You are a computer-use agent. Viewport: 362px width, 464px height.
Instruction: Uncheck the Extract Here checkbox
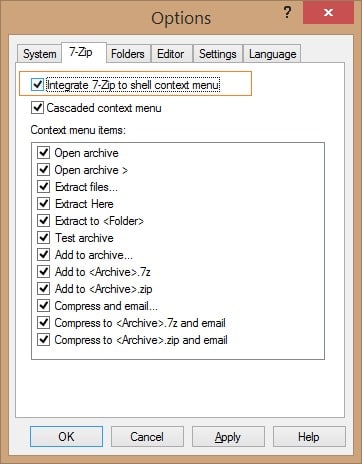coord(43,203)
